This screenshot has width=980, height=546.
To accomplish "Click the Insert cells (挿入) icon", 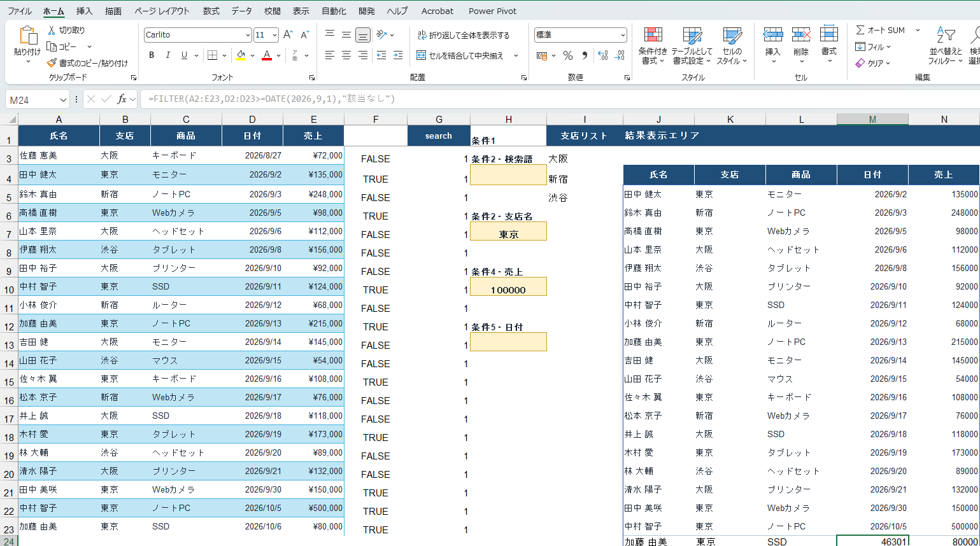I will pos(772,35).
